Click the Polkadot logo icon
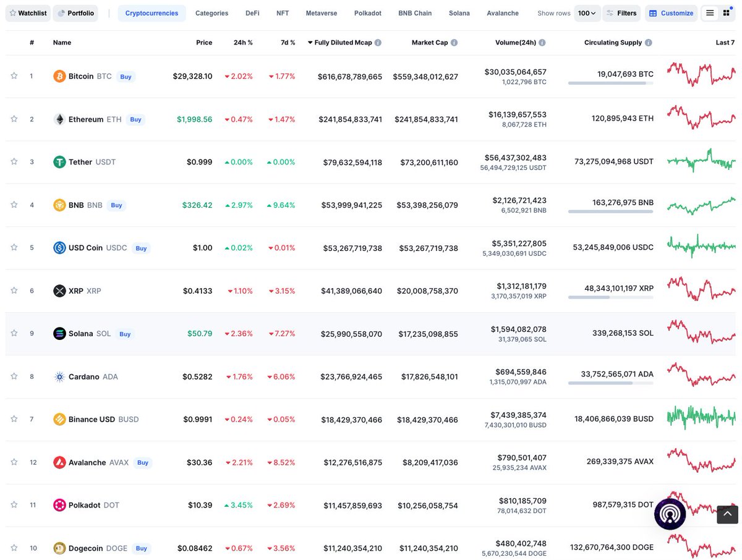 tap(59, 505)
